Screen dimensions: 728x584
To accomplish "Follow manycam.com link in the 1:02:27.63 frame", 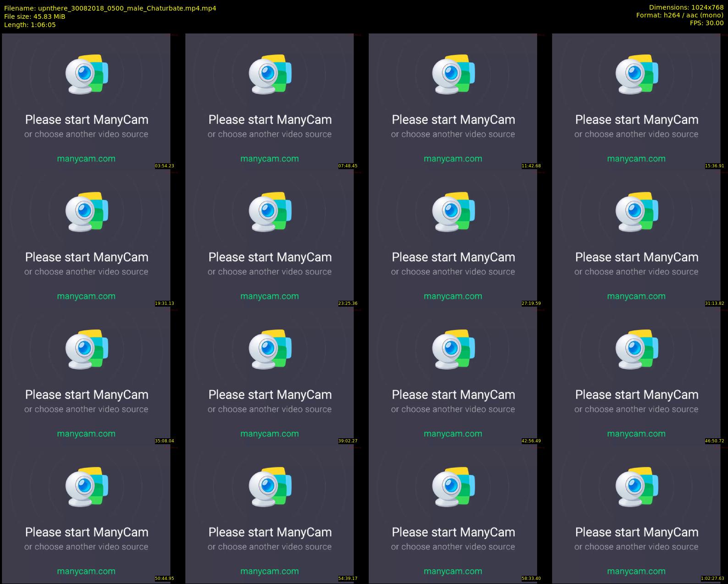I will 636,572.
